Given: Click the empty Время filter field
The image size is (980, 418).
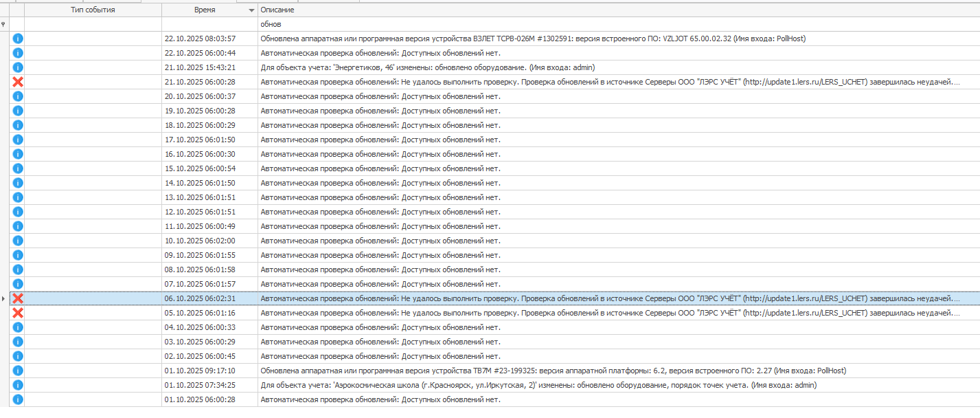Looking at the screenshot, I should coord(209,24).
